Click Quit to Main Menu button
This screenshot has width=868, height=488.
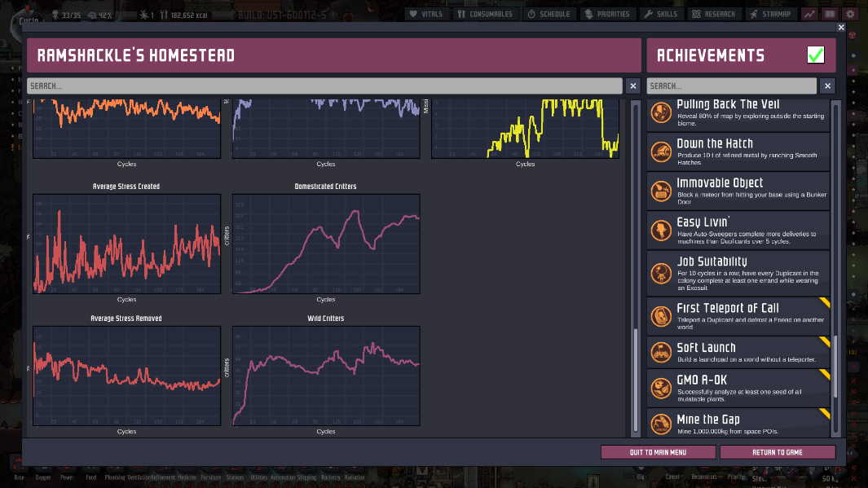click(658, 452)
